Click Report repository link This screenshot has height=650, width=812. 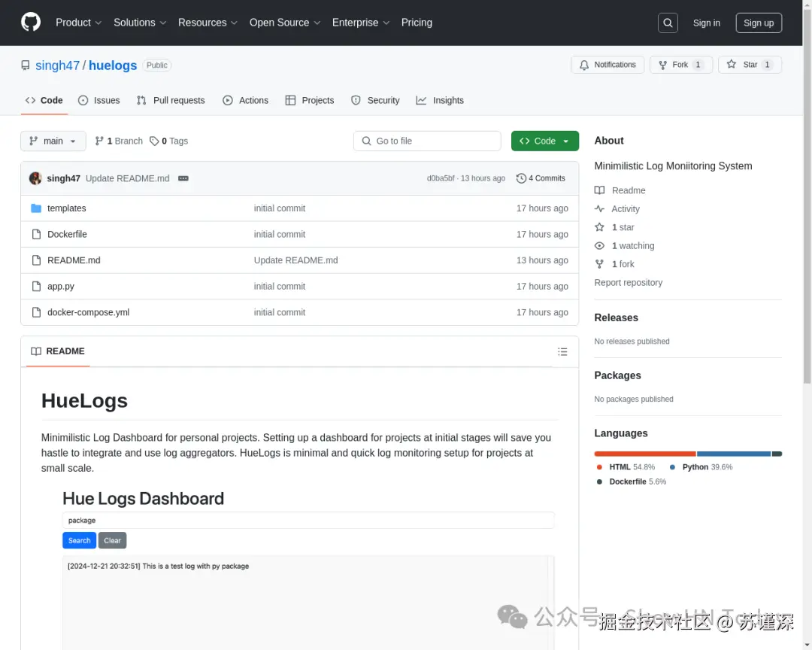pyautogui.click(x=628, y=283)
